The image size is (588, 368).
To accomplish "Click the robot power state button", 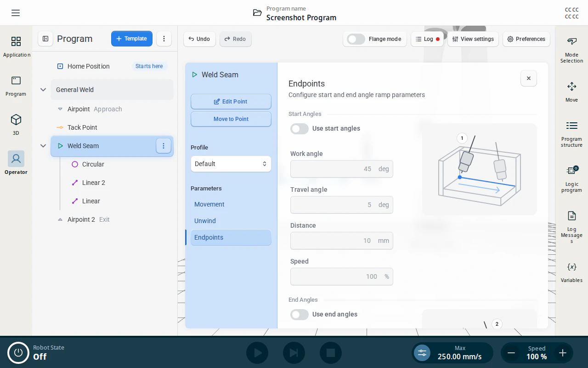I will coord(18,353).
